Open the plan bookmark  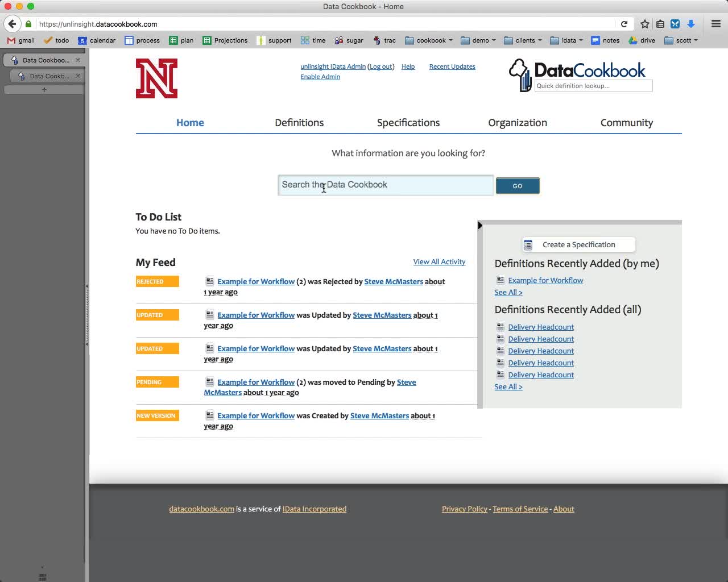[181, 40]
